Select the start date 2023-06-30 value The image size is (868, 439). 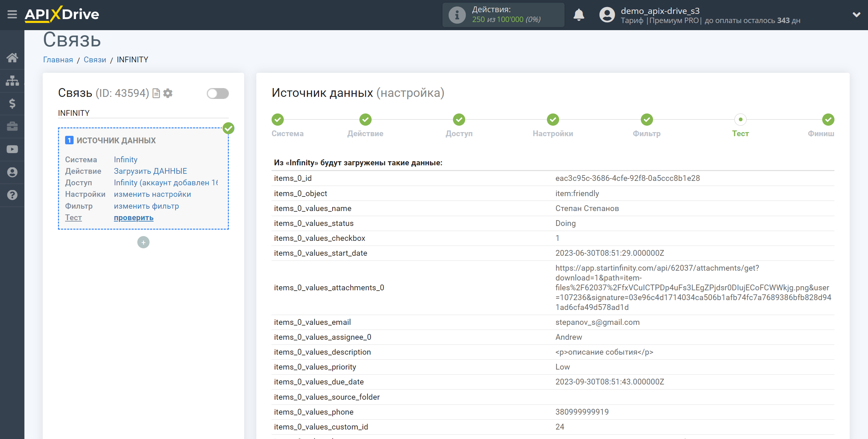pyautogui.click(x=610, y=253)
